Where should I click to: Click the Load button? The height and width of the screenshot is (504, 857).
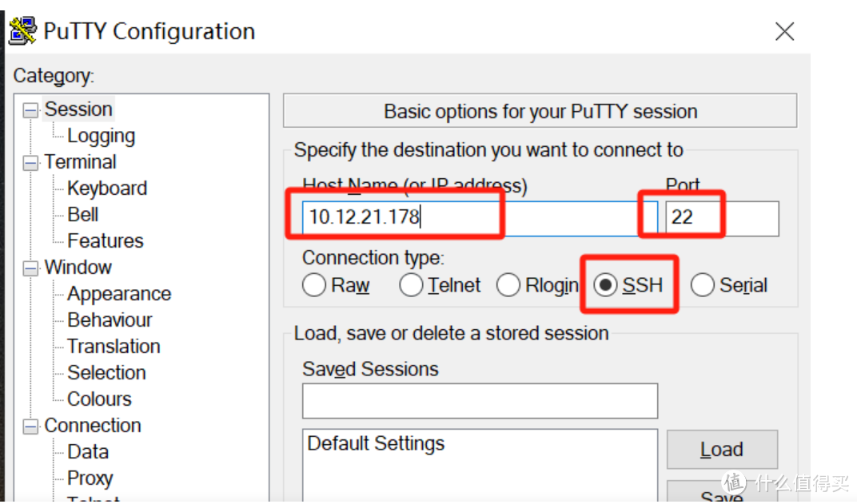coord(722,450)
